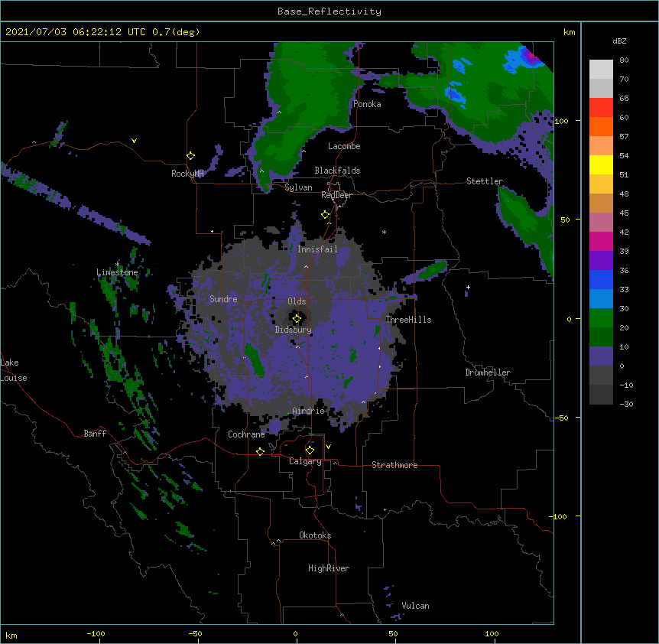Image resolution: width=659 pixels, height=644 pixels.
Task: Click the 65 value in dBZ legend
Action: [624, 99]
